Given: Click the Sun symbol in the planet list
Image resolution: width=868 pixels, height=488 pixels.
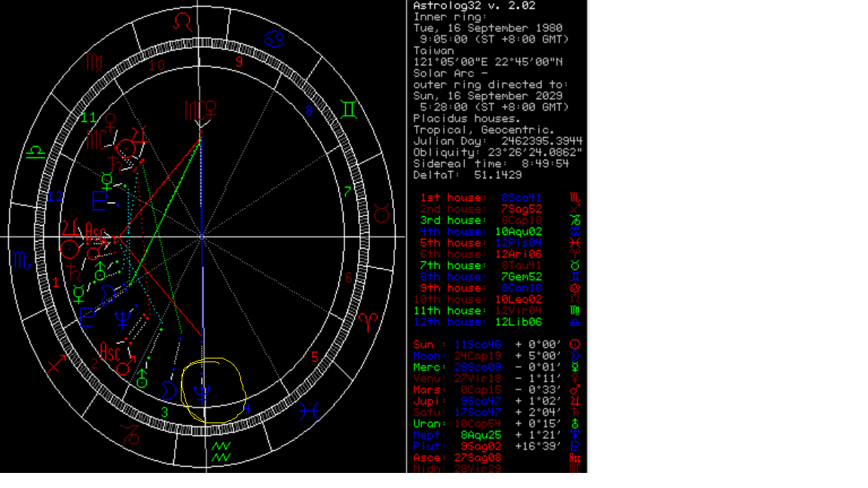Looking at the screenshot, I should 576,344.
